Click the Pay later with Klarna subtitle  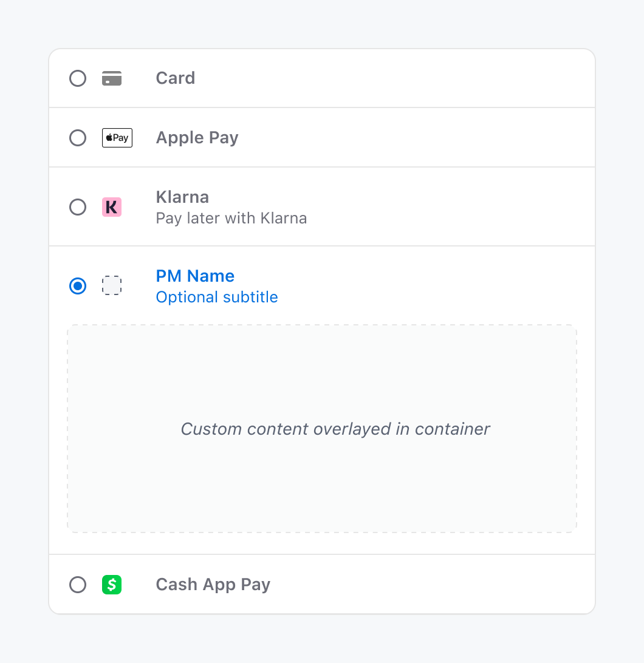[231, 219]
